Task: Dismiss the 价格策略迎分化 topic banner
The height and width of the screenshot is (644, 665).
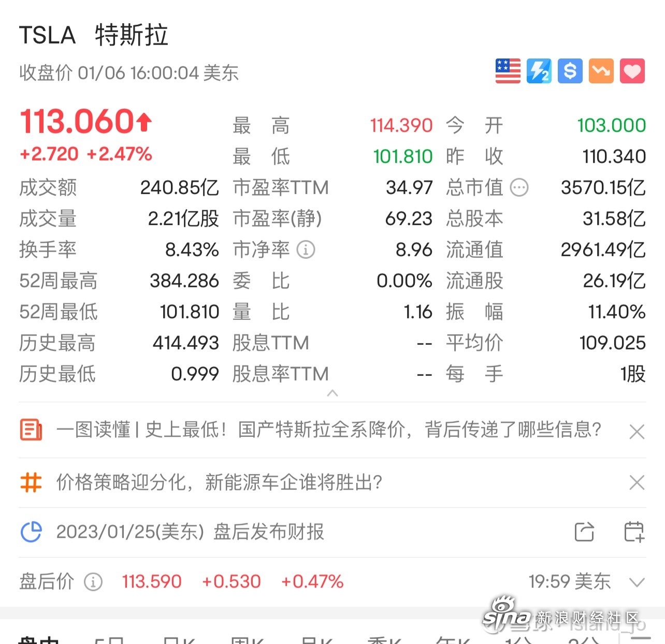Action: (x=637, y=482)
